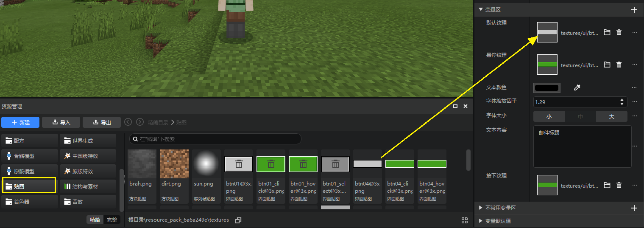Open more options for 字体大小 row
Viewport: 644px width, 228px height.
point(634,116)
